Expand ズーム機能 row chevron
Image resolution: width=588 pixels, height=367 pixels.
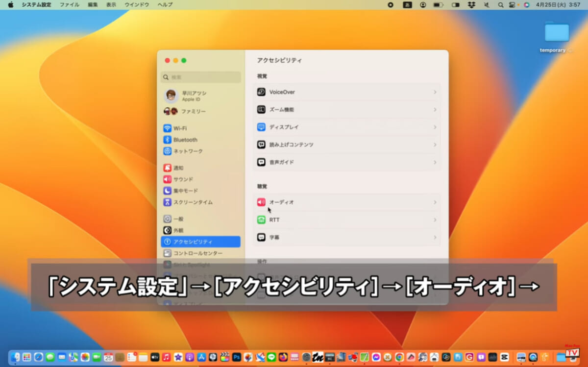(x=435, y=110)
